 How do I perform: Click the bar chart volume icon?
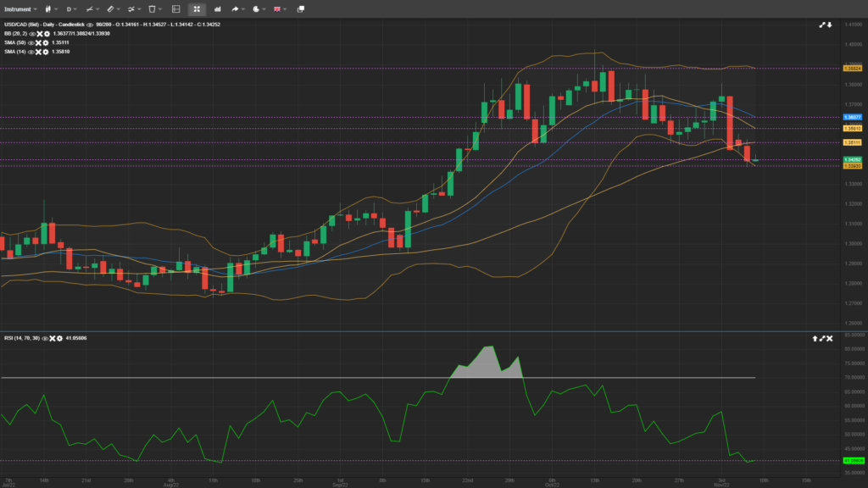click(215, 8)
